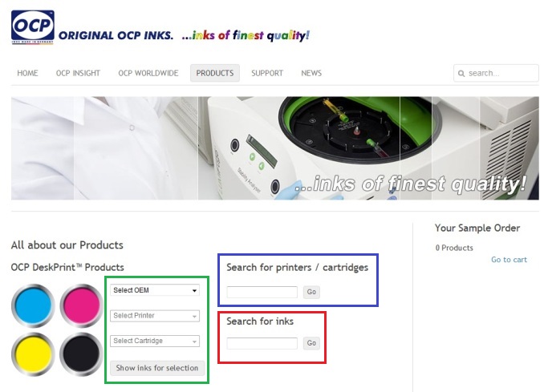This screenshot has width=544, height=392.
Task: Click Show inks for selection button
Action: pos(157,368)
